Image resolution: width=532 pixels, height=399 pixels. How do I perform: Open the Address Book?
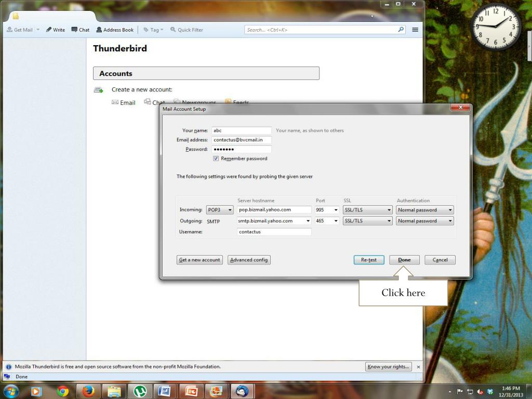coord(115,30)
